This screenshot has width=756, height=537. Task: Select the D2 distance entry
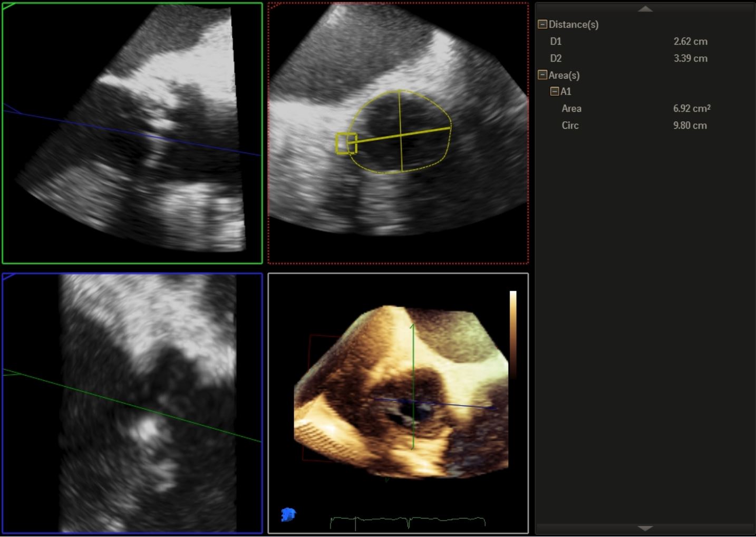(556, 58)
